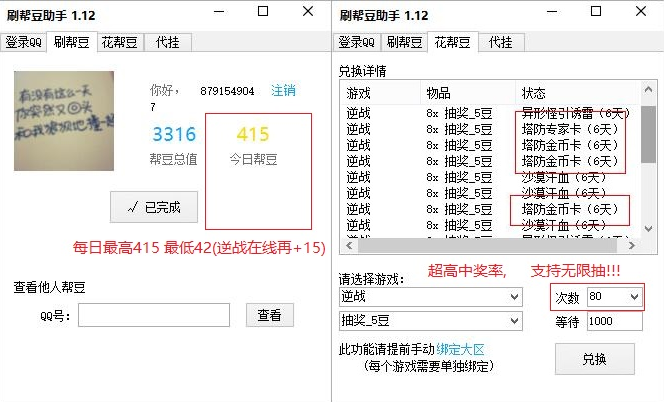Click the 游戏 column header

tap(359, 92)
